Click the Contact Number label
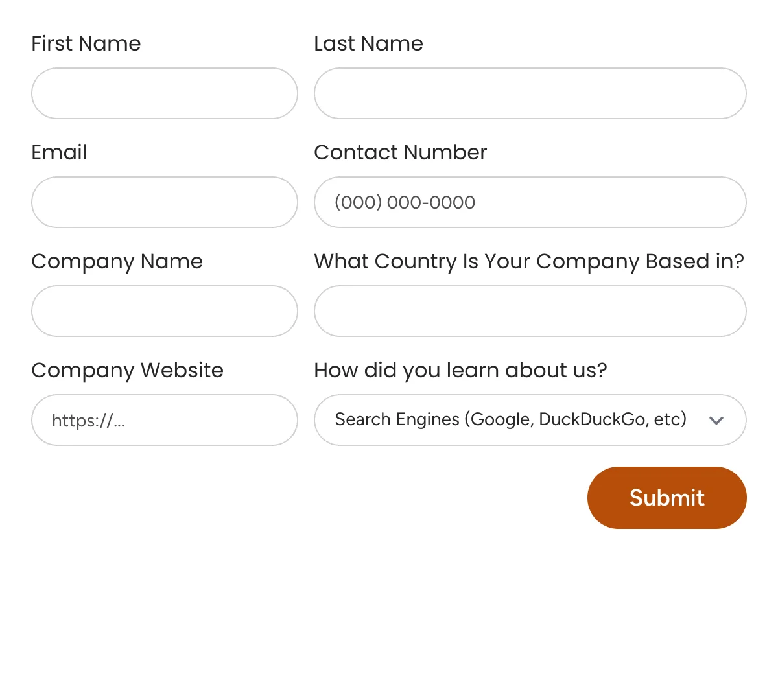 click(400, 152)
